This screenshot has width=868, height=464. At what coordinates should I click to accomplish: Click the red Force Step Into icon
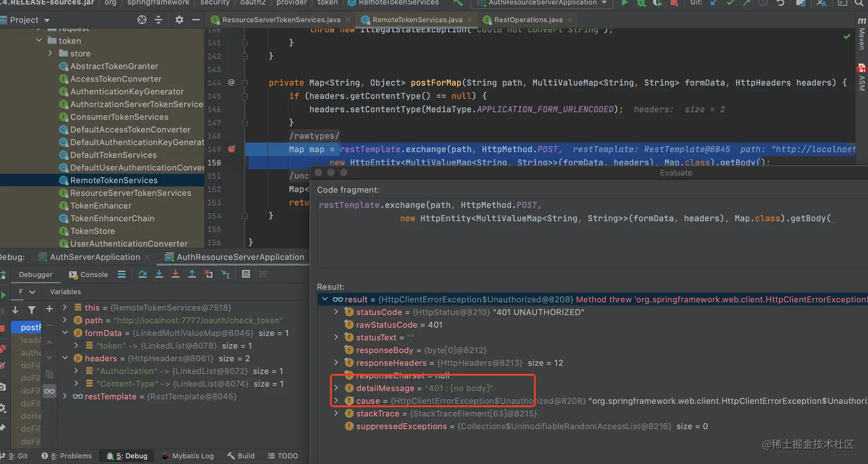pyautogui.click(x=176, y=274)
